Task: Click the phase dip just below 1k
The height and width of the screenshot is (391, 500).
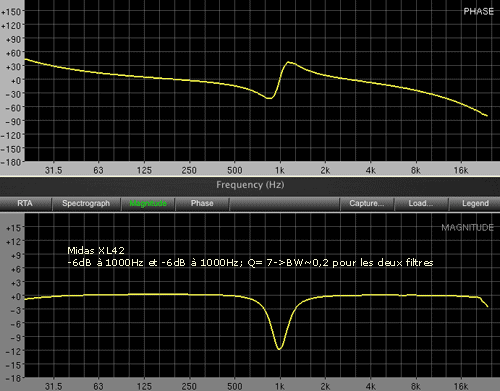Action: tap(269, 98)
